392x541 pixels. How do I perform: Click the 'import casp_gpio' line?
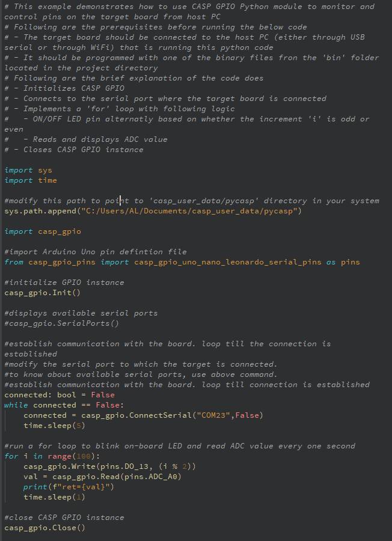(43, 231)
